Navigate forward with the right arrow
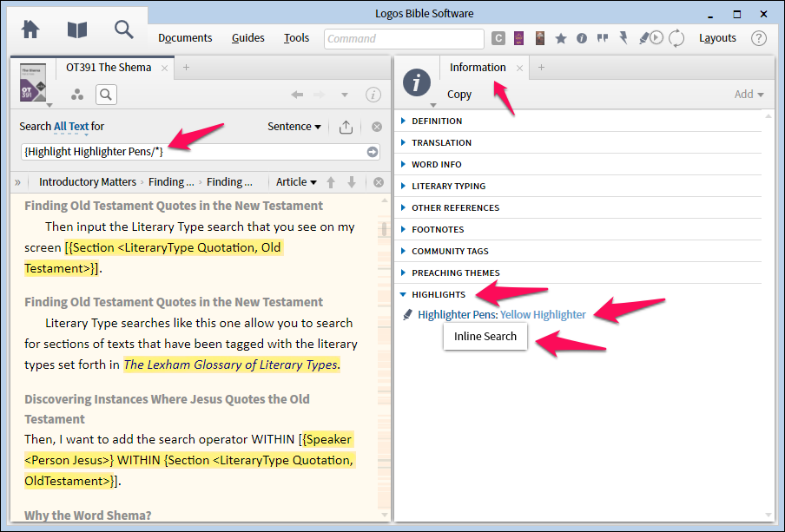 coord(319,95)
